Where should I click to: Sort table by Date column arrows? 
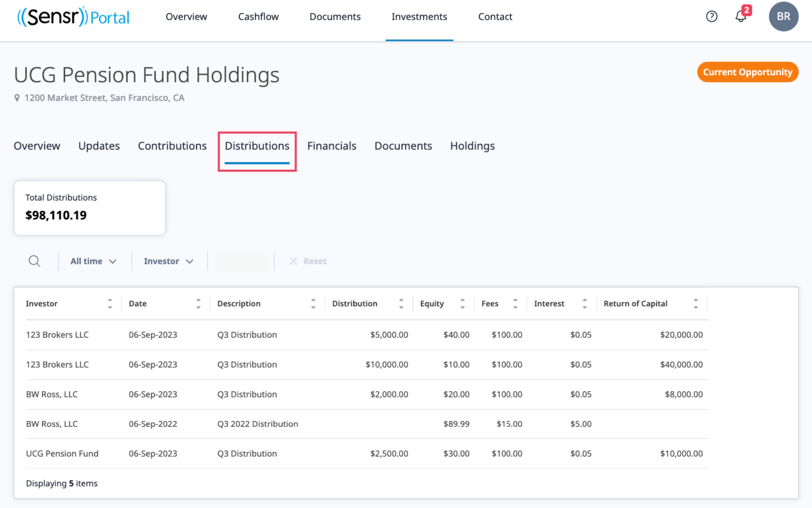(x=198, y=303)
